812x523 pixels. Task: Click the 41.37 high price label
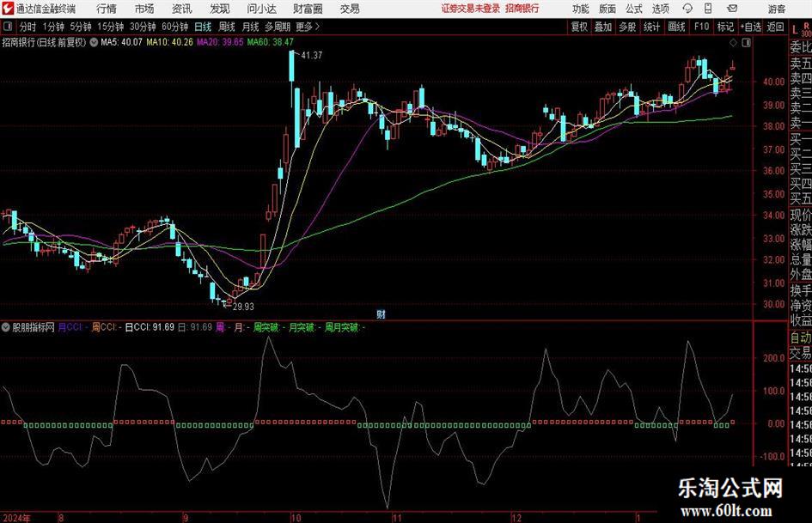(x=311, y=55)
